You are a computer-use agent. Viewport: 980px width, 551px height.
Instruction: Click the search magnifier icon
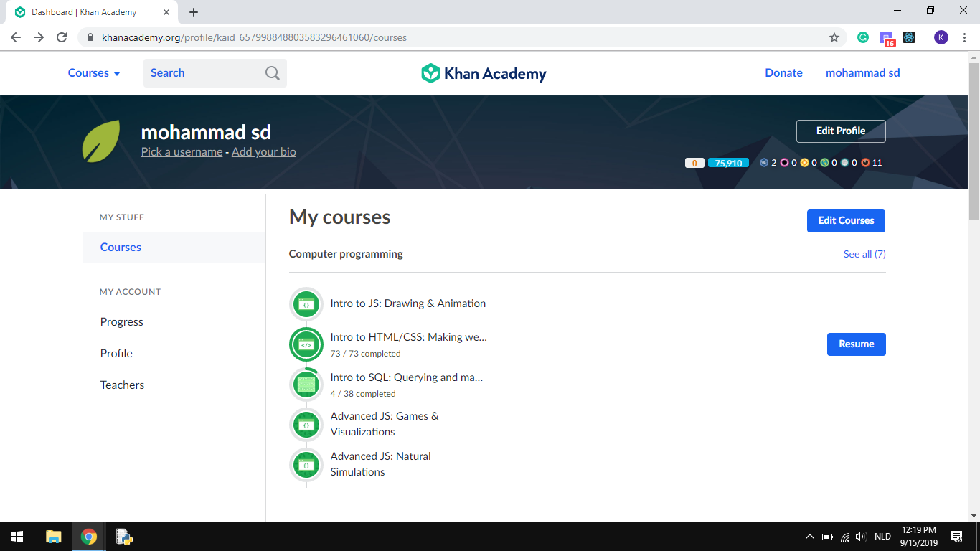click(273, 73)
